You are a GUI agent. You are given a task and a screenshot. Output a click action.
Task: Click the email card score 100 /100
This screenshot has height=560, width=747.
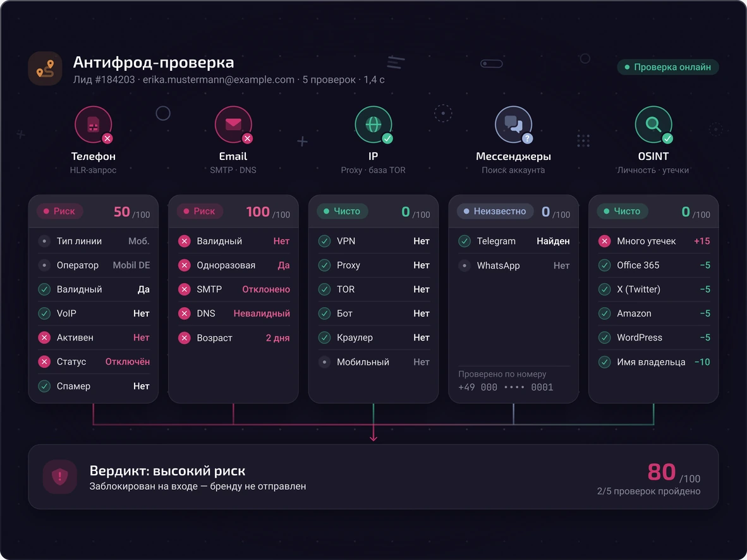(268, 212)
